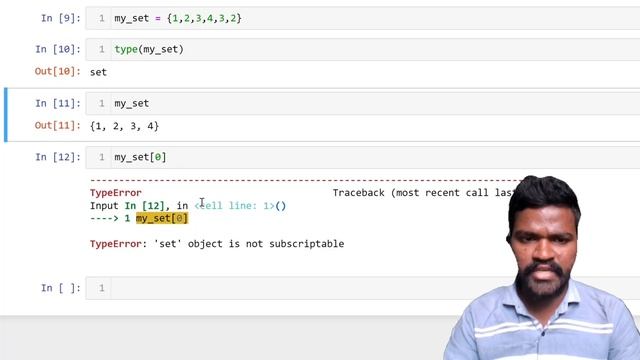
Task: Click the In [10]: prompt label
Action: pyautogui.click(x=58, y=49)
